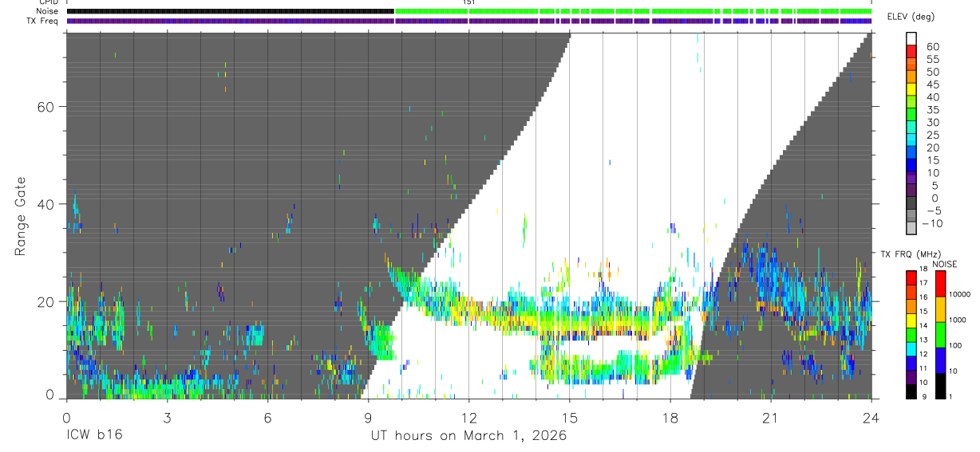Click the red top segment of NOISE bar
Viewport: 980px width, 452px height.
tap(942, 283)
